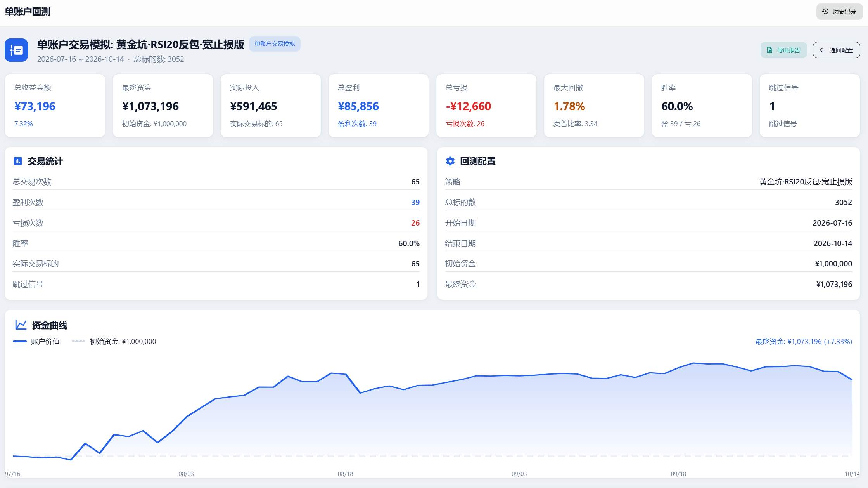
Task: Click the 结束日期 value 2026-10-14
Action: (833, 243)
